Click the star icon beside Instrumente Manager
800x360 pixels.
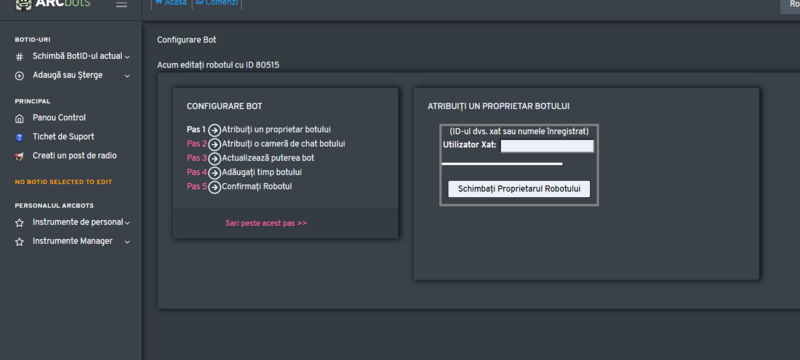[x=19, y=242]
